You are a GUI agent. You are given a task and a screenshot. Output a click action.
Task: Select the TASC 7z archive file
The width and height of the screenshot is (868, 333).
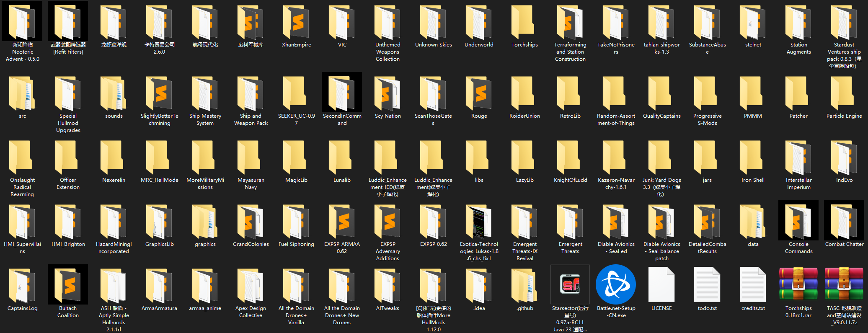tap(844, 284)
